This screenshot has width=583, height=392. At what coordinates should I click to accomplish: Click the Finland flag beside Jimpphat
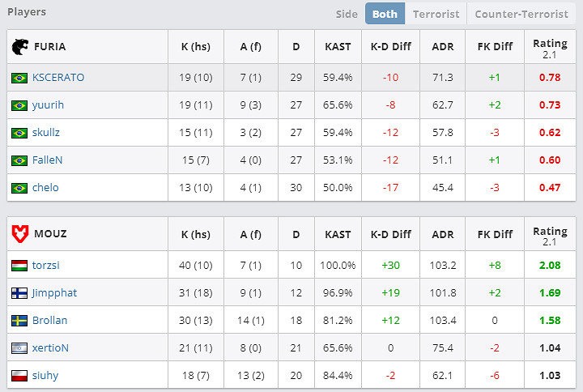(x=19, y=292)
